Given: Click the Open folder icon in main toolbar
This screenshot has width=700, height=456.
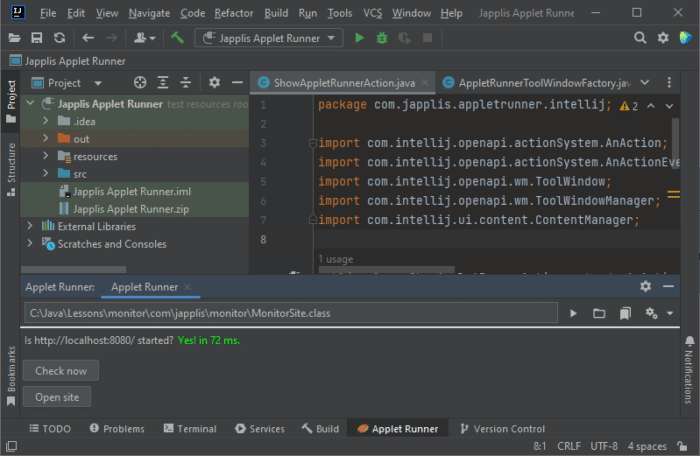Looking at the screenshot, I should point(14,38).
